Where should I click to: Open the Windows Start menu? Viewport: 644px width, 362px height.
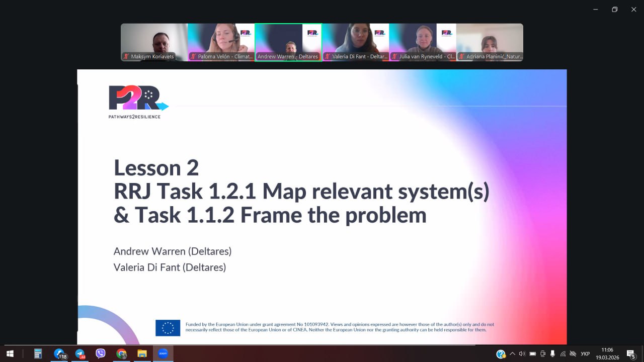pos(10,354)
